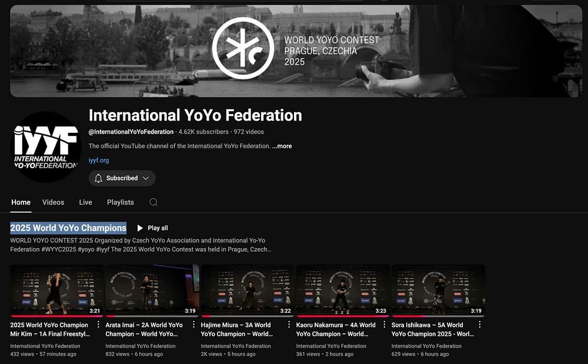Open Mir Kim 1A Final Freestyle thumbnail
Screen dimensions: 588x364
point(56,290)
